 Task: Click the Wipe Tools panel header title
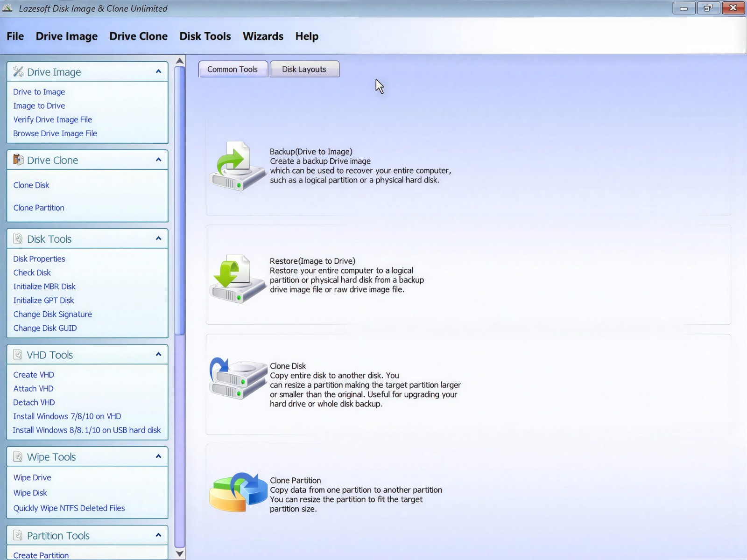(x=51, y=457)
